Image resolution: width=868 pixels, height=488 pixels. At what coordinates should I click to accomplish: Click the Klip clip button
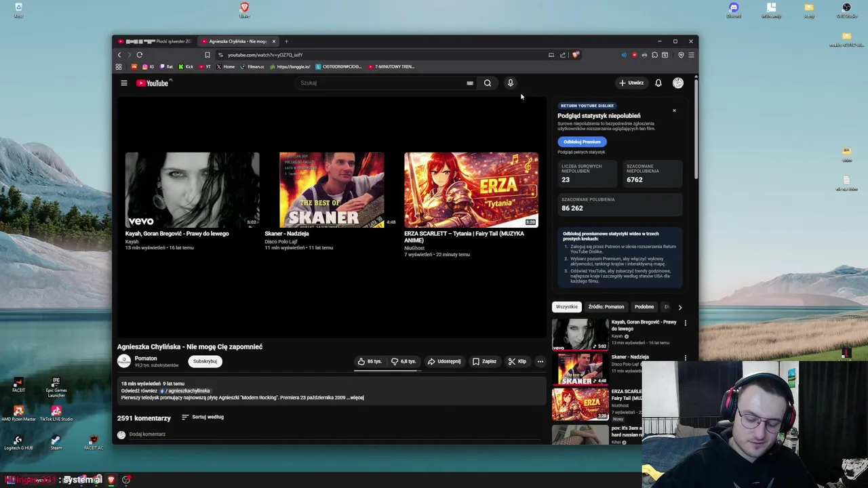click(517, 361)
